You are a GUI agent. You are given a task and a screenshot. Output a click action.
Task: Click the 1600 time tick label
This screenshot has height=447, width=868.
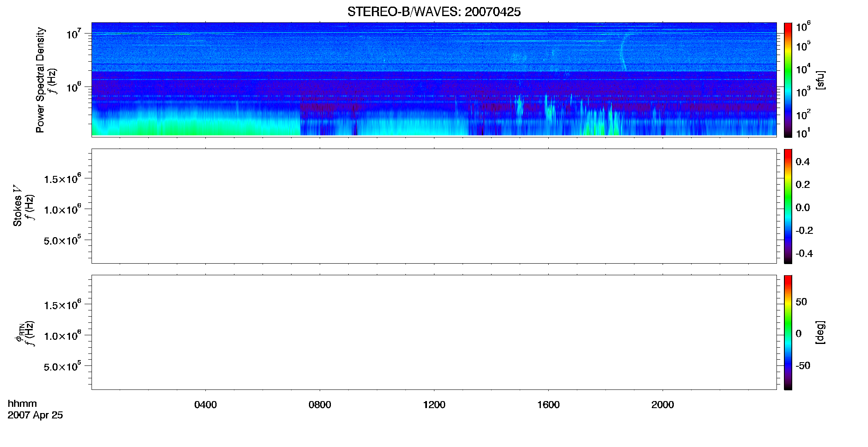548,405
